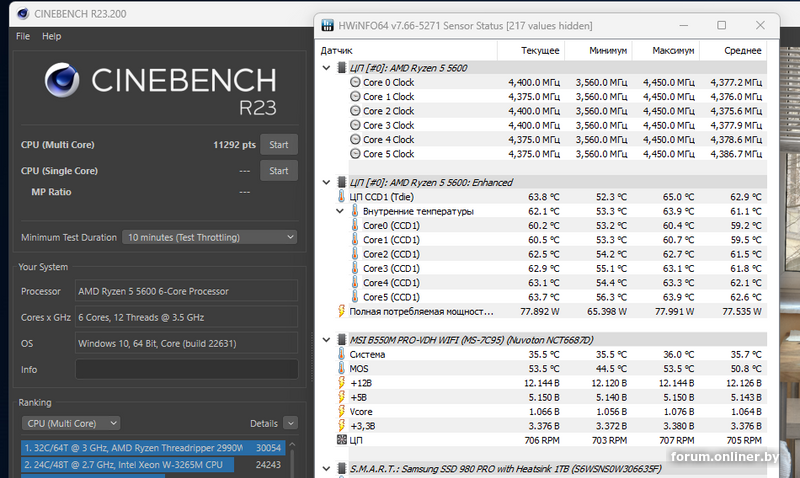The height and width of the screenshot is (478, 800).
Task: Click the MSI B550M motherboard chip icon
Action: (341, 340)
